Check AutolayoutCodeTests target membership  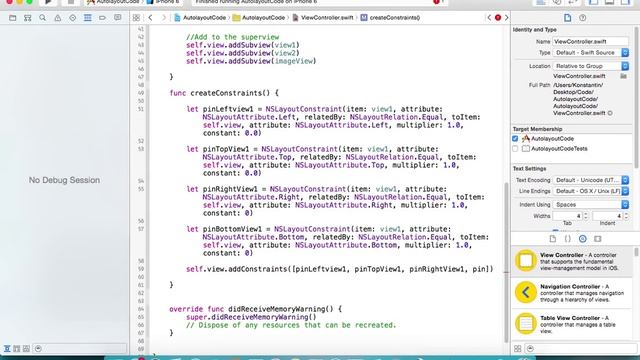point(515,149)
